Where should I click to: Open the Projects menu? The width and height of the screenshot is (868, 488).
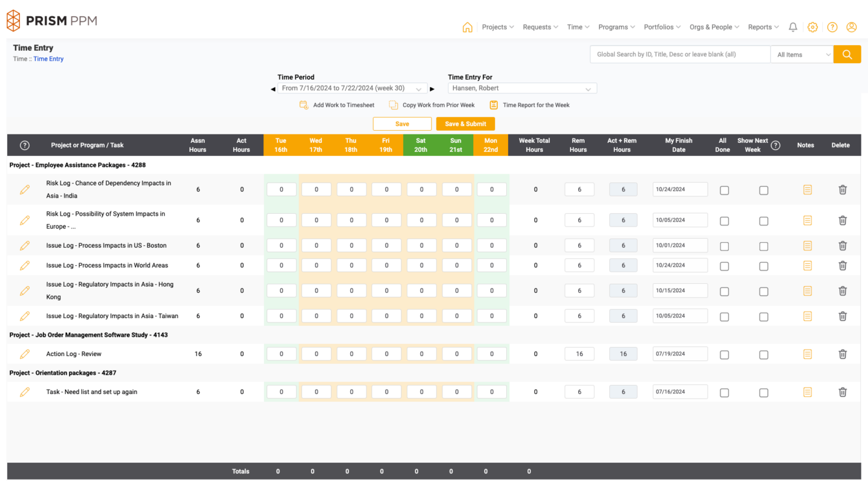(x=497, y=27)
